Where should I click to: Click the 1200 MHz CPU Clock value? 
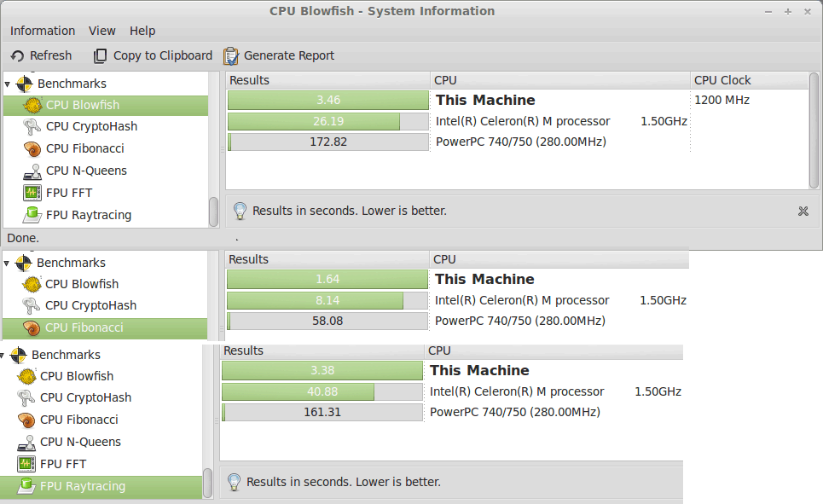pyautogui.click(x=722, y=101)
